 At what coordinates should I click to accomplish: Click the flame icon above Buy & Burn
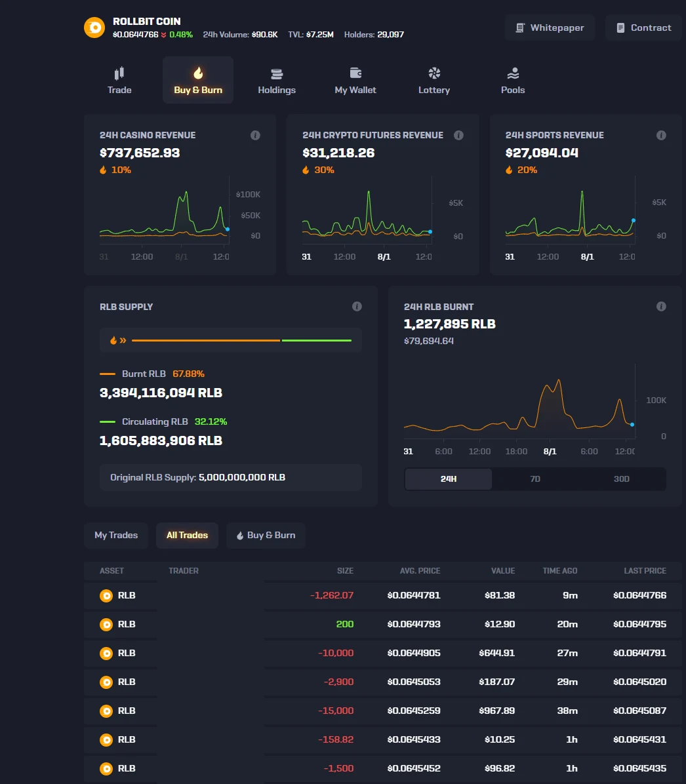click(198, 73)
